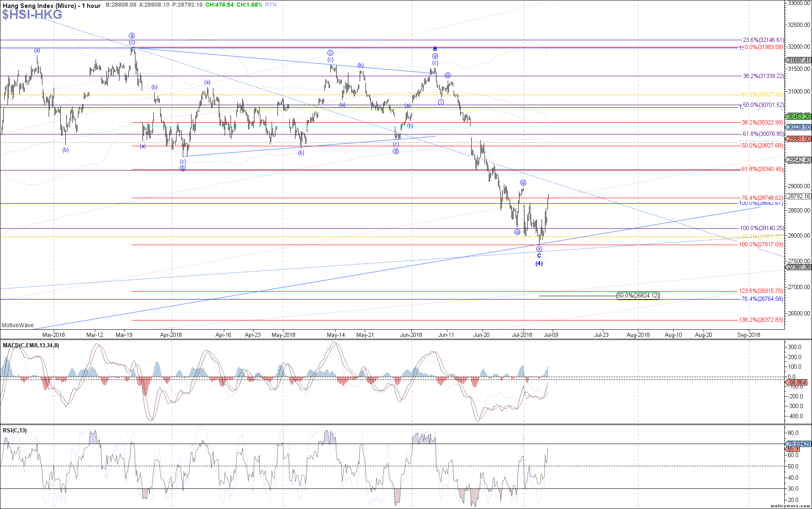
Task: Select the bold wave B label at top
Action: tap(435, 49)
